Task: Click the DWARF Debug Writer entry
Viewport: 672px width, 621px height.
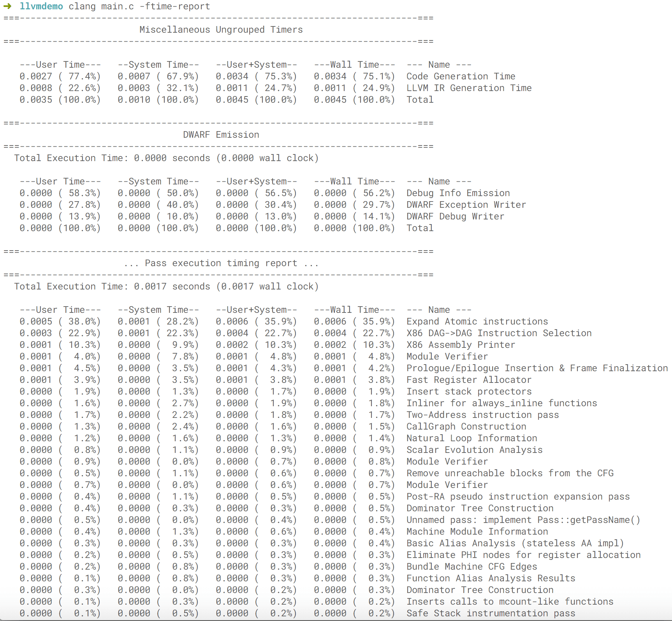Action: coord(455,216)
